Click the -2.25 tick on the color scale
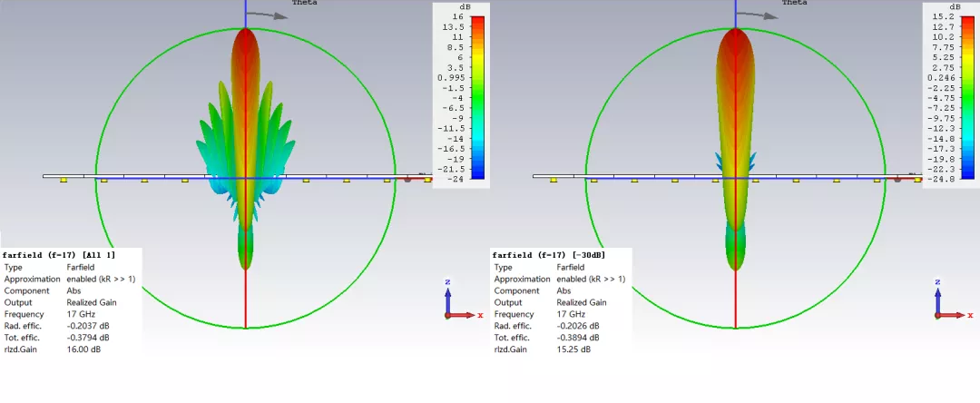Viewport: 980px width, 403px height. click(941, 88)
